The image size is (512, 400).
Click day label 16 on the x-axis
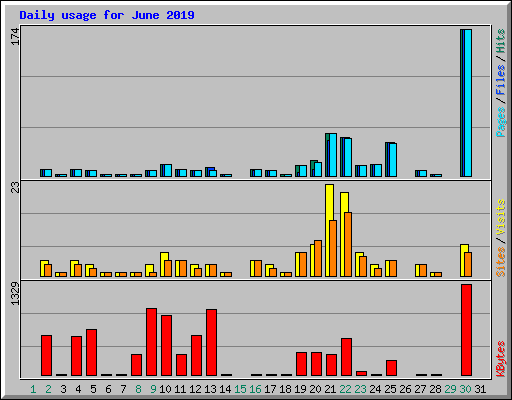tap(255, 389)
